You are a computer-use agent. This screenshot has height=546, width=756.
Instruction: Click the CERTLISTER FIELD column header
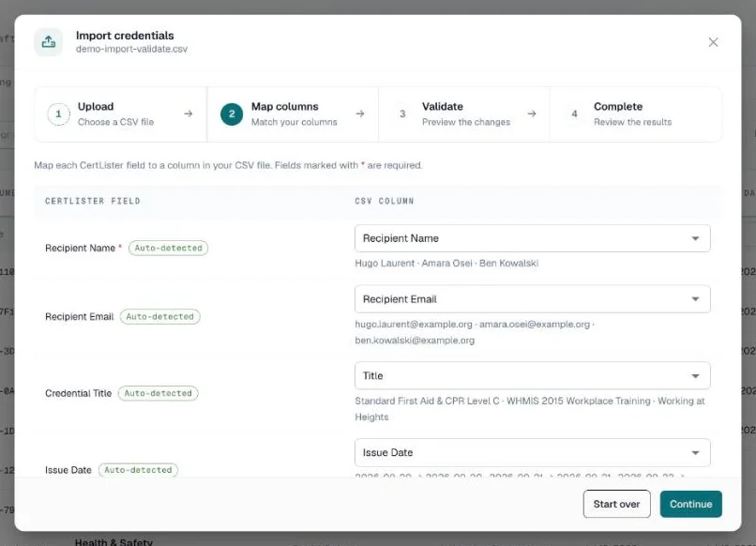point(93,201)
